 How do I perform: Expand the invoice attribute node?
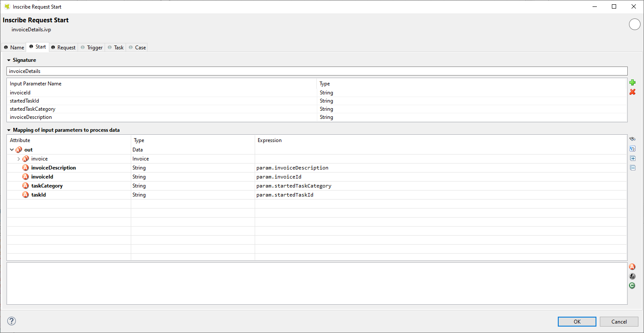19,158
